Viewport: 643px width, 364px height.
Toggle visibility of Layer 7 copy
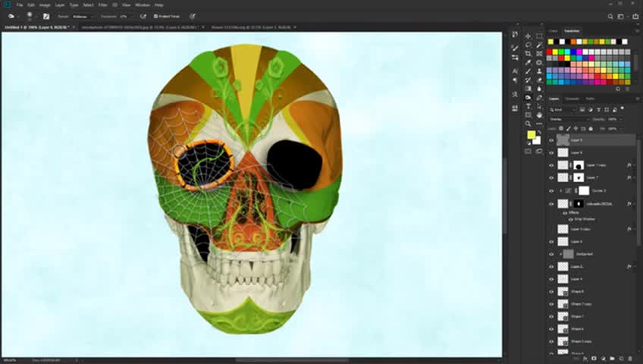[551, 165]
